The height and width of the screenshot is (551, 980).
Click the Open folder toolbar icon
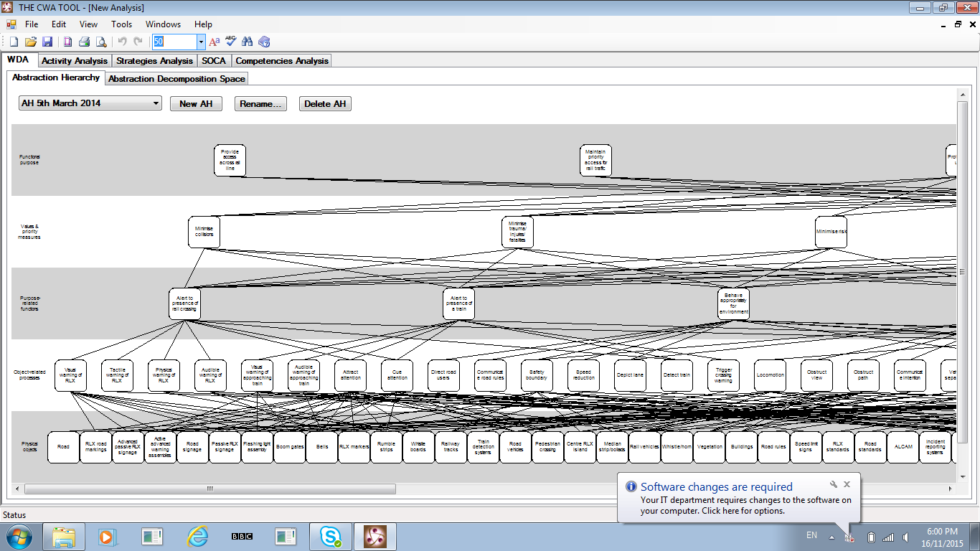(x=31, y=42)
